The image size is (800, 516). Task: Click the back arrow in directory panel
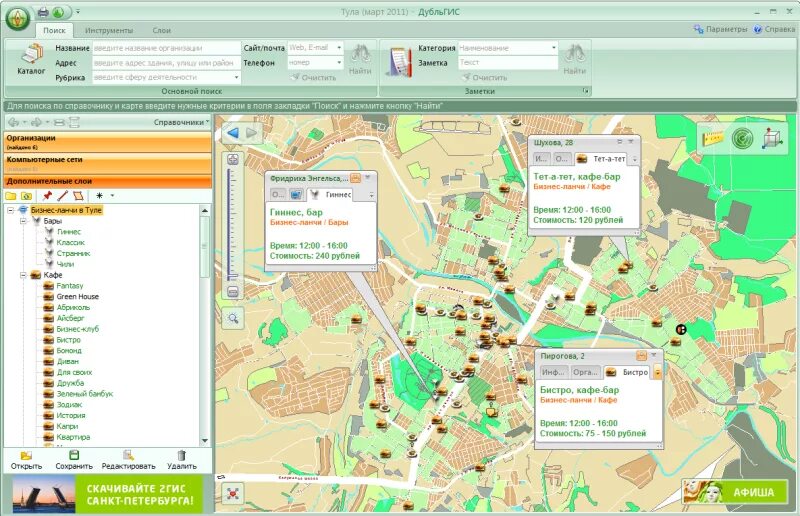click(14, 122)
